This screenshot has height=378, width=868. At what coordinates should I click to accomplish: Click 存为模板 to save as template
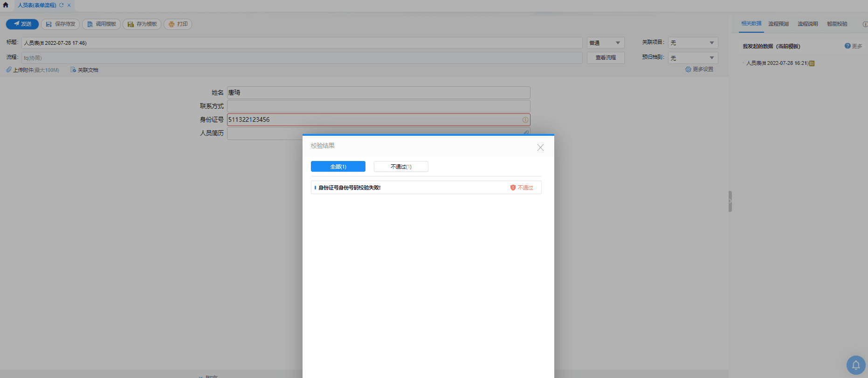click(142, 24)
